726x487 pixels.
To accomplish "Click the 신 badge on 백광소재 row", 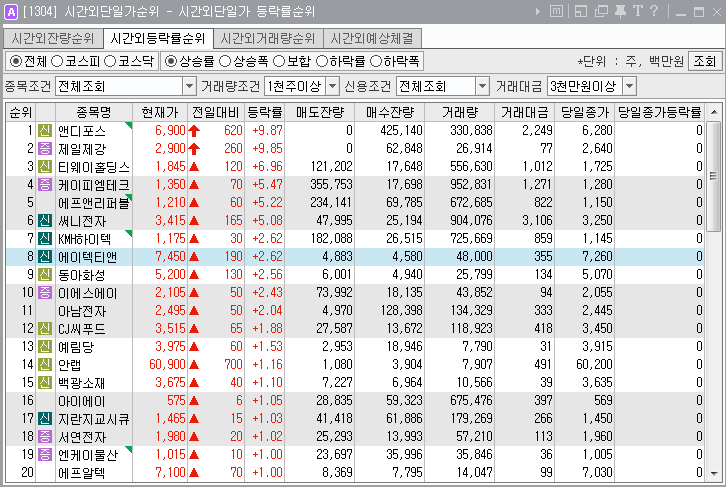I will [45, 383].
